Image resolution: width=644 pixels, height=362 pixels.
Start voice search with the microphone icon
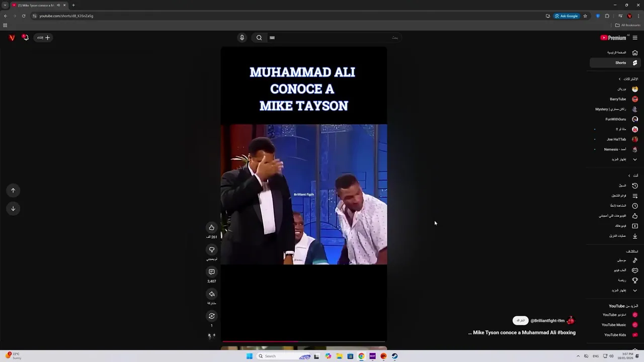242,37
